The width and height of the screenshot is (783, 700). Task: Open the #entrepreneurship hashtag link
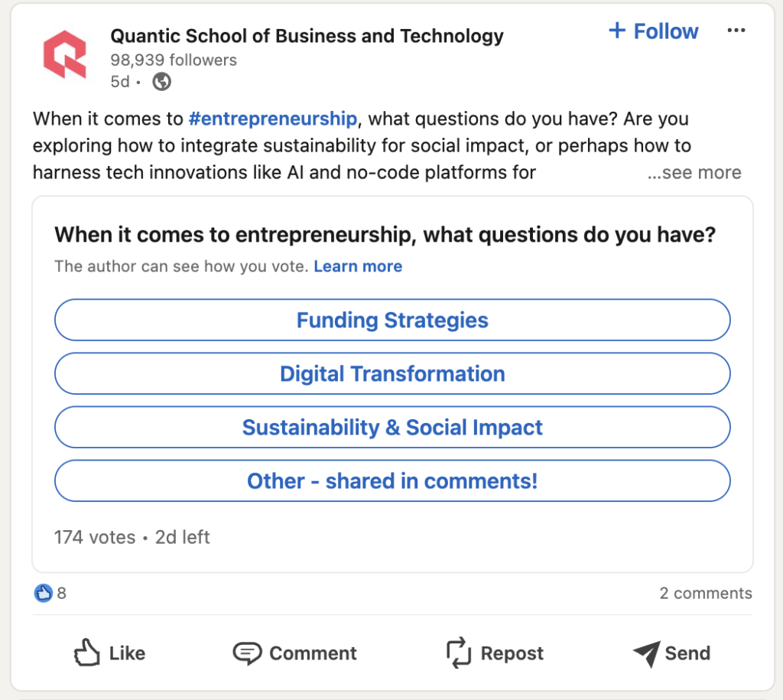pyautogui.click(x=273, y=119)
